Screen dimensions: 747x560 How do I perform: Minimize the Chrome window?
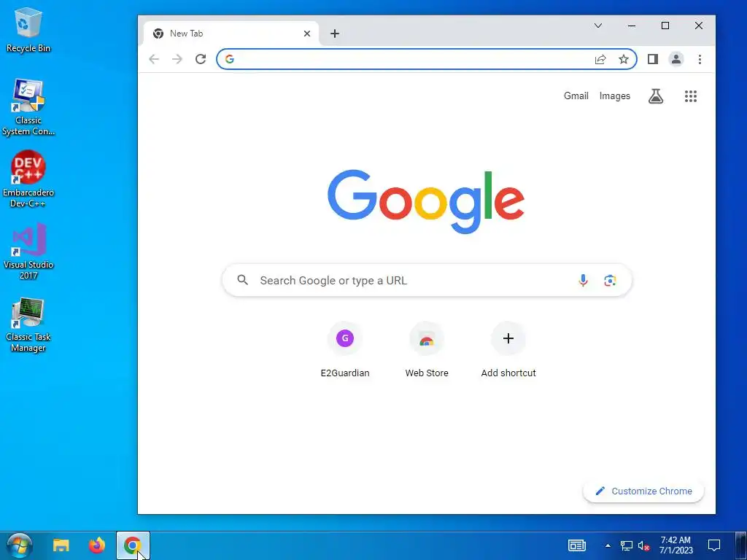[x=632, y=26]
